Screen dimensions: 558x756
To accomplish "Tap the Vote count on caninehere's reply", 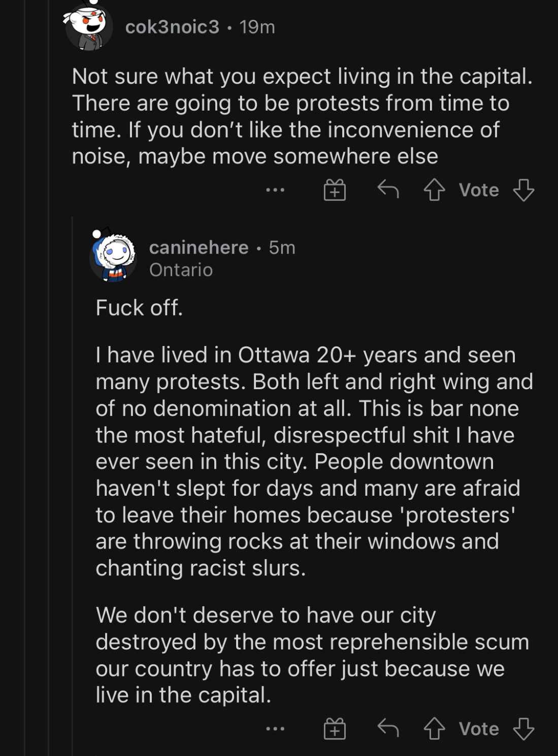I will coord(479,729).
